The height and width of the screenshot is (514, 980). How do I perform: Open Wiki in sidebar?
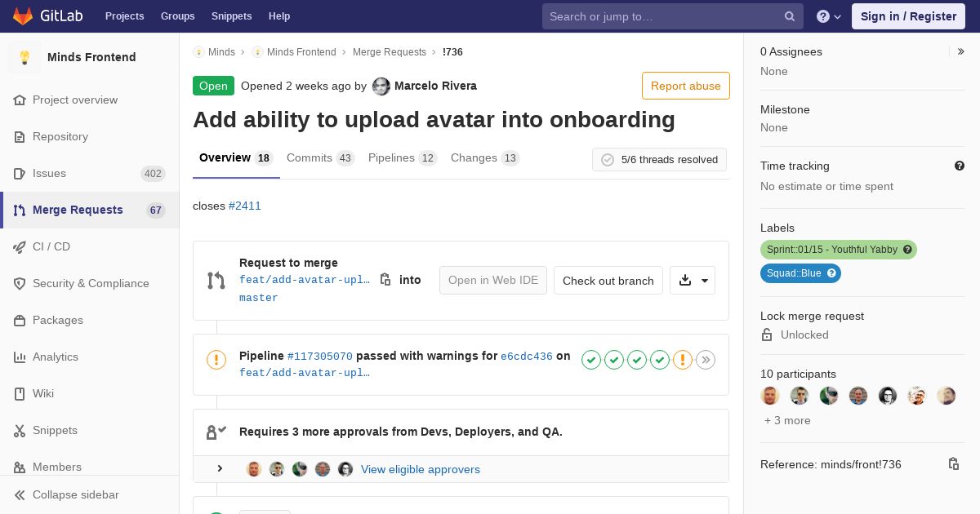(x=90, y=393)
